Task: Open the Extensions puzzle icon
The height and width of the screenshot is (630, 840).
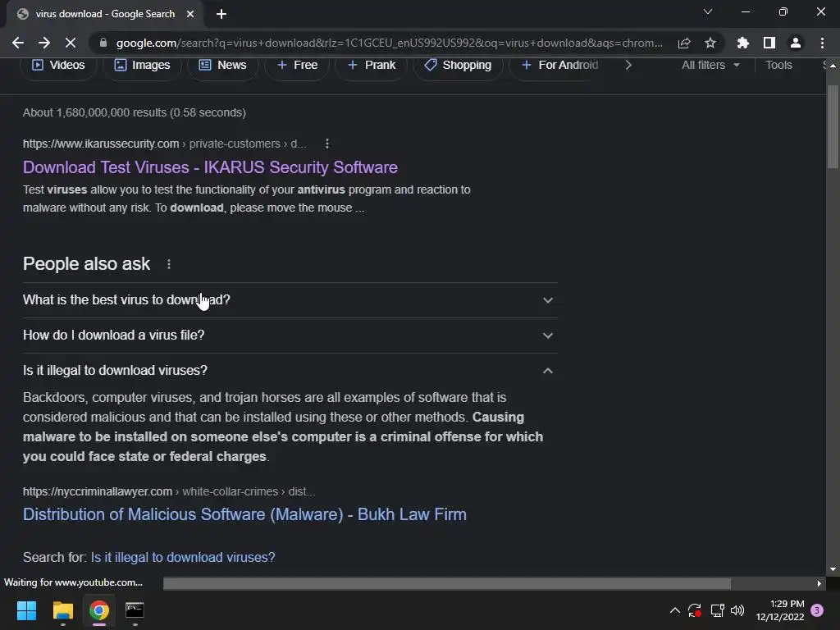Action: pyautogui.click(x=743, y=43)
